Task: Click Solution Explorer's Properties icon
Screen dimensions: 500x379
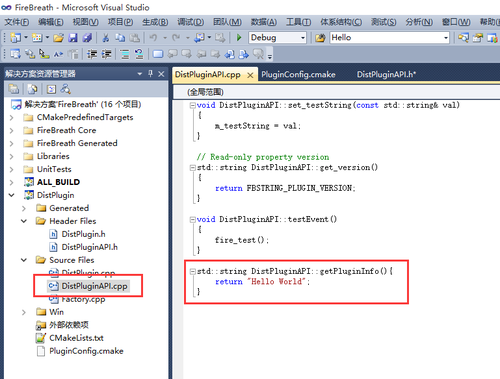Action: 14,89
